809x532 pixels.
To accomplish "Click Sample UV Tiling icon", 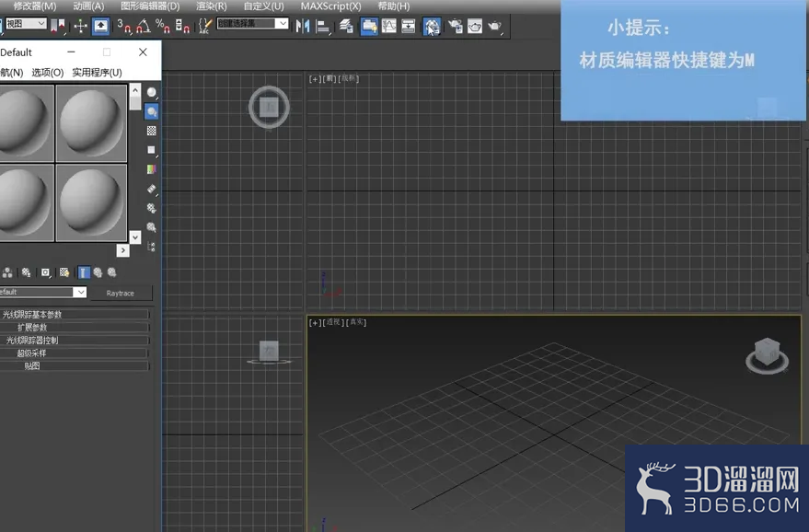I will tap(152, 150).
